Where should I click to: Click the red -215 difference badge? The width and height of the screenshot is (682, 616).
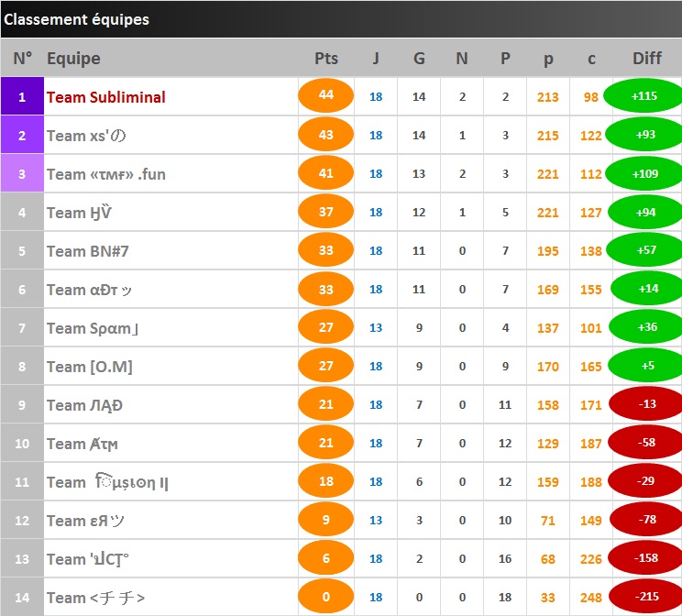(645, 597)
